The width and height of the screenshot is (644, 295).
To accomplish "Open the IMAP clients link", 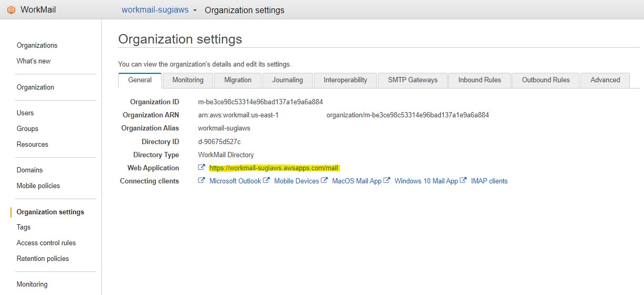I will 489,181.
